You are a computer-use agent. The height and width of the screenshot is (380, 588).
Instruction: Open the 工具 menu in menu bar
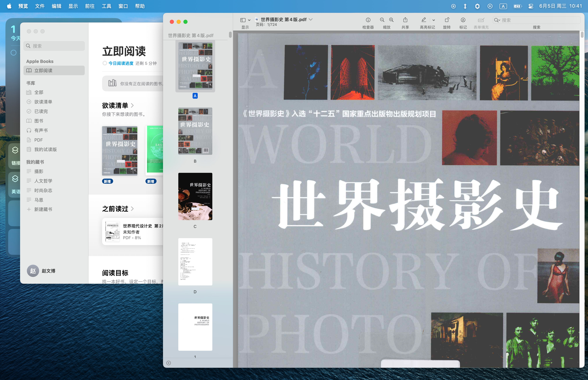coord(106,6)
